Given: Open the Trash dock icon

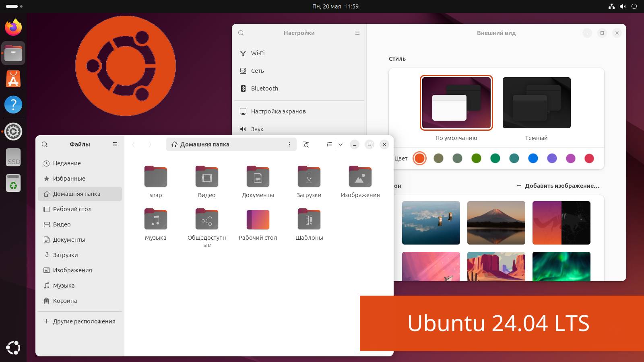Looking at the screenshot, I should tap(13, 183).
